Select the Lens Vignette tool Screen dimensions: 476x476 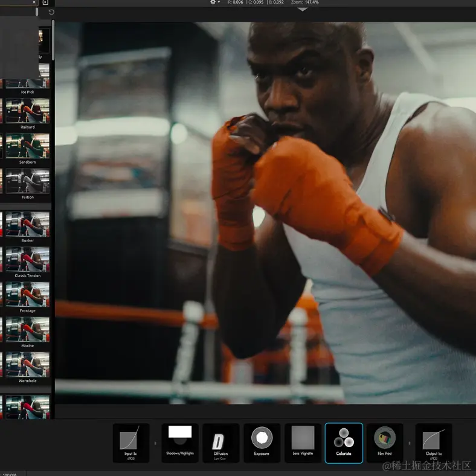pyautogui.click(x=303, y=443)
